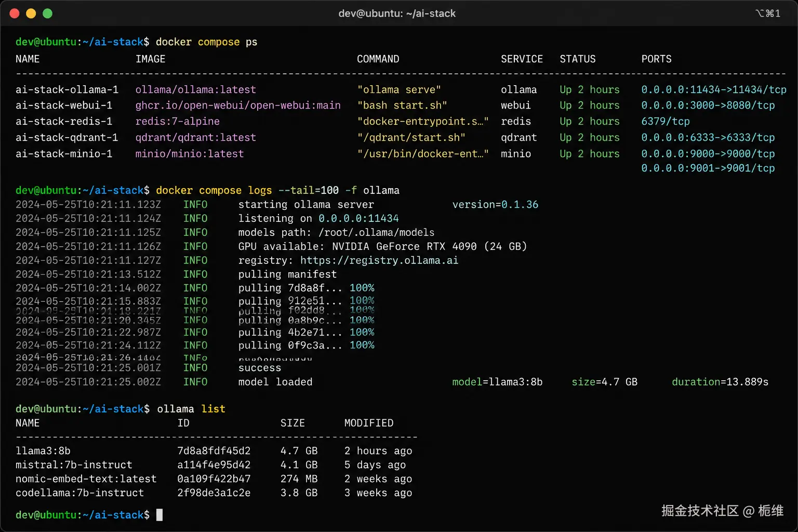Click the container name ai-stack-qdrant-1

click(x=67, y=138)
